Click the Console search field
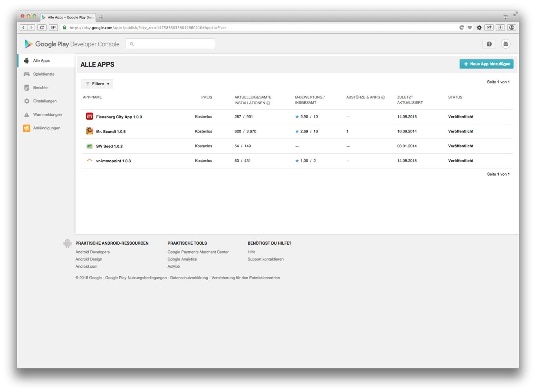 (x=170, y=44)
